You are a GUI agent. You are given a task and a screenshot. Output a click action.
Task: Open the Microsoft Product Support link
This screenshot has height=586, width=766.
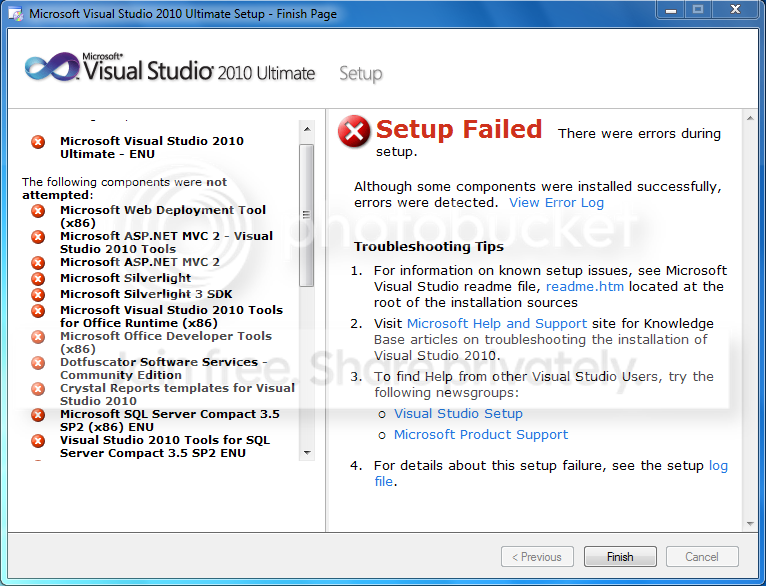coord(481,435)
